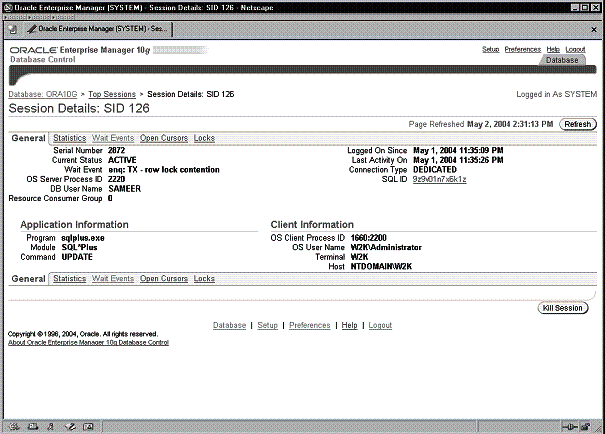This screenshot has height=434, width=605.
Task: Open the Help link in the header
Action: [553, 49]
